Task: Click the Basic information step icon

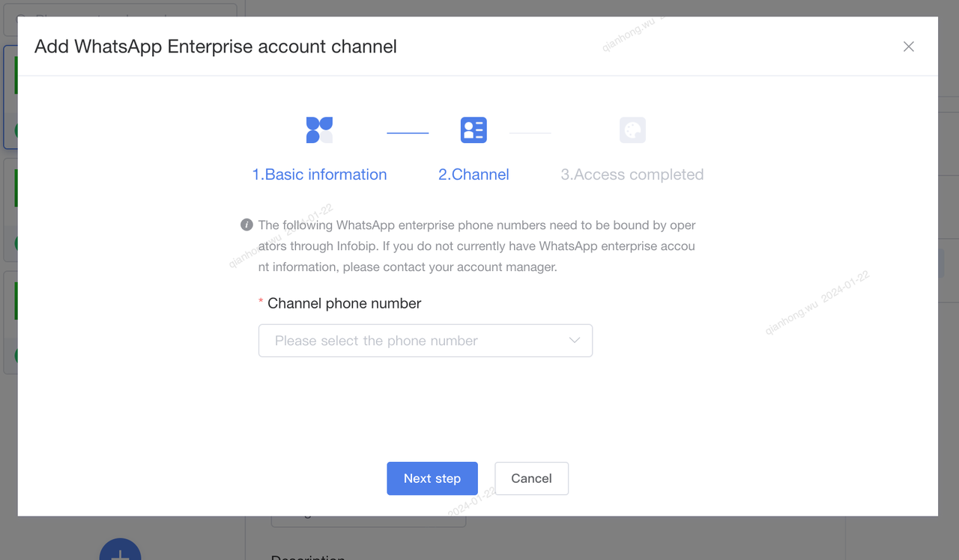Action: (x=319, y=130)
